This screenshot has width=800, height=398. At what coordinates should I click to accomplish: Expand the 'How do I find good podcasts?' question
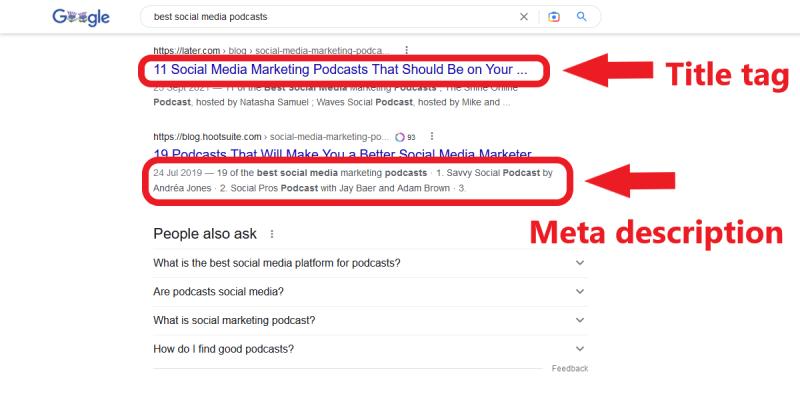[x=370, y=350]
